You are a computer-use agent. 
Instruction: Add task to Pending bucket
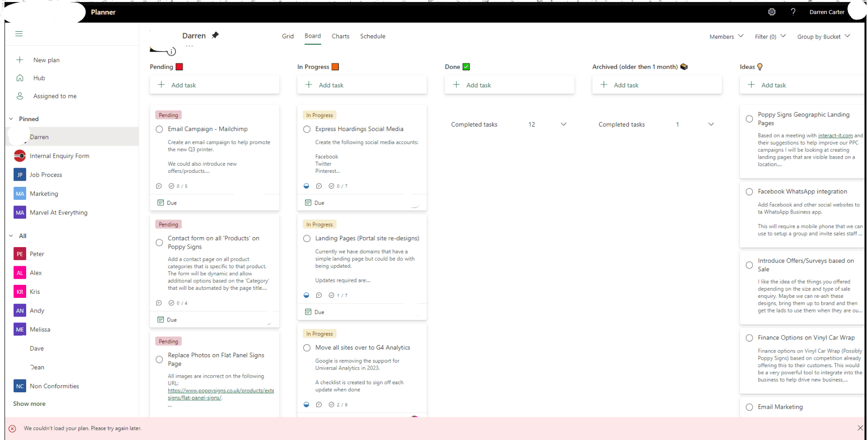[215, 85]
